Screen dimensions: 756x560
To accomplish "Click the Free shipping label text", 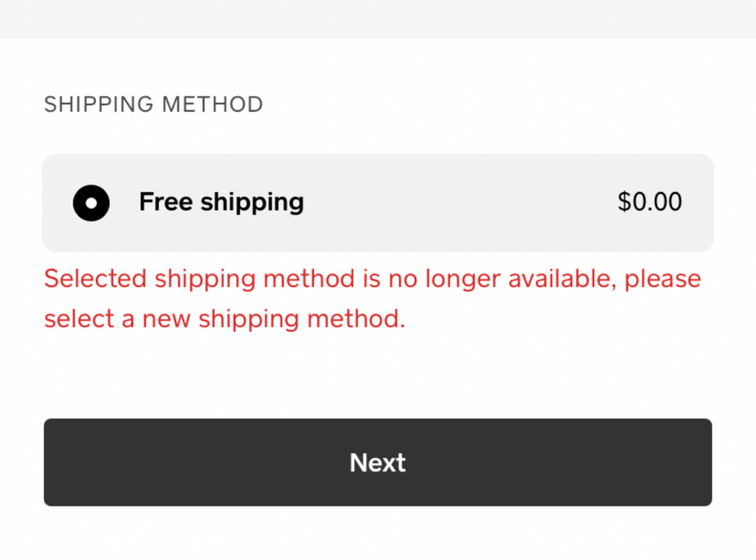I will point(221,202).
